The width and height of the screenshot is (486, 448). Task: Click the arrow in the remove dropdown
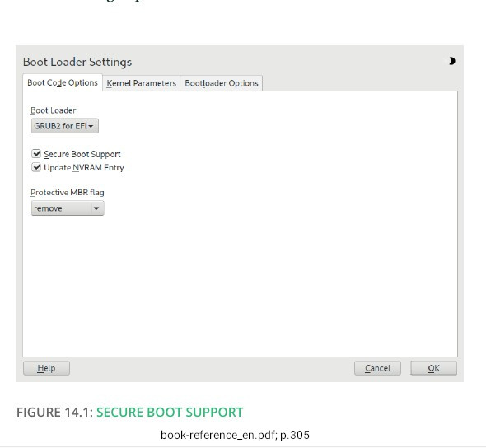(96, 208)
